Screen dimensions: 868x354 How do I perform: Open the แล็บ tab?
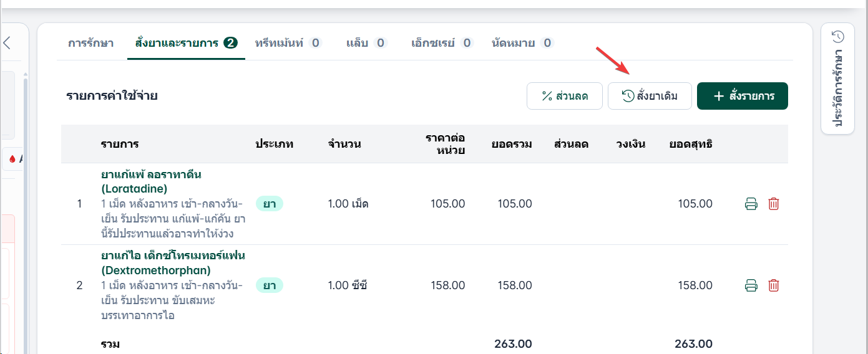[x=367, y=43]
